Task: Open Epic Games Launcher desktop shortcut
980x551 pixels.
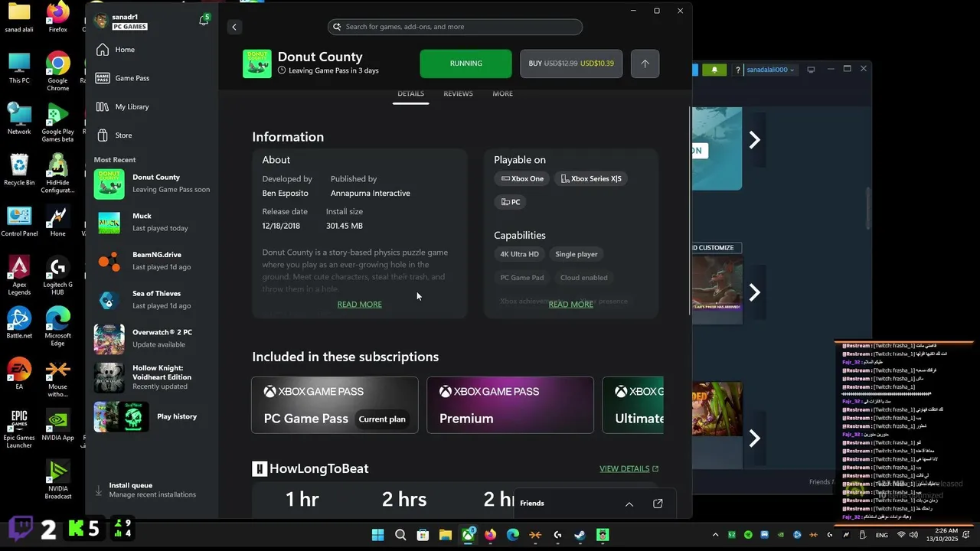Action: [19, 429]
